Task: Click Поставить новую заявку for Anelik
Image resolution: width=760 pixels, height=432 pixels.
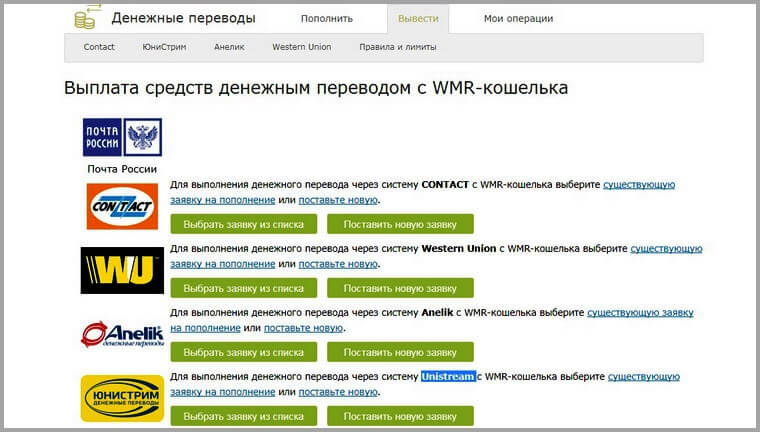Action: pyautogui.click(x=400, y=352)
